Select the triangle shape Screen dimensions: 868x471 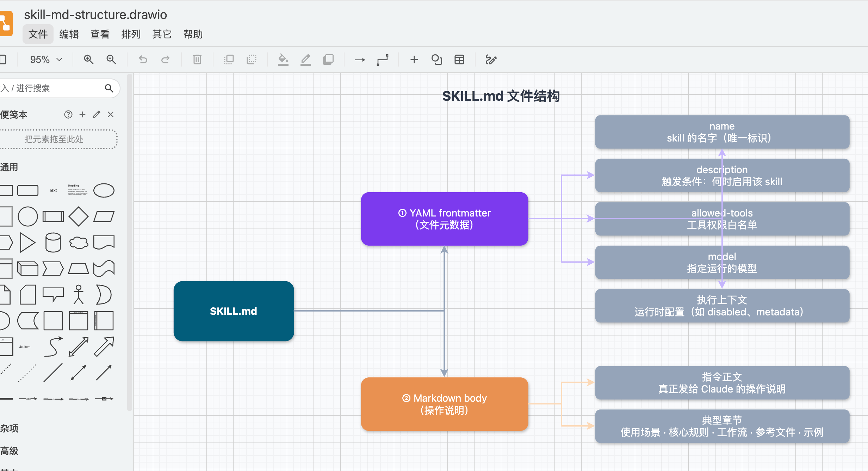[x=27, y=243]
